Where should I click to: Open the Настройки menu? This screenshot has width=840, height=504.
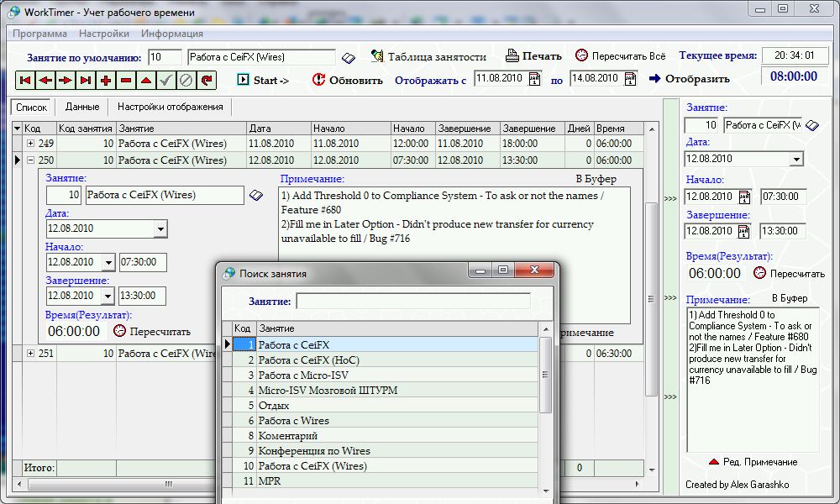[x=104, y=34]
